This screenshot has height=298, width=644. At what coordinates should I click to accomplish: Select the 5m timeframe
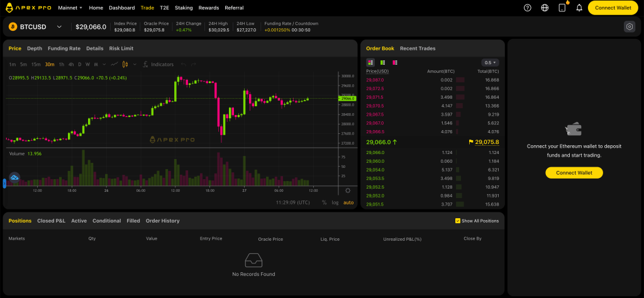coord(23,65)
